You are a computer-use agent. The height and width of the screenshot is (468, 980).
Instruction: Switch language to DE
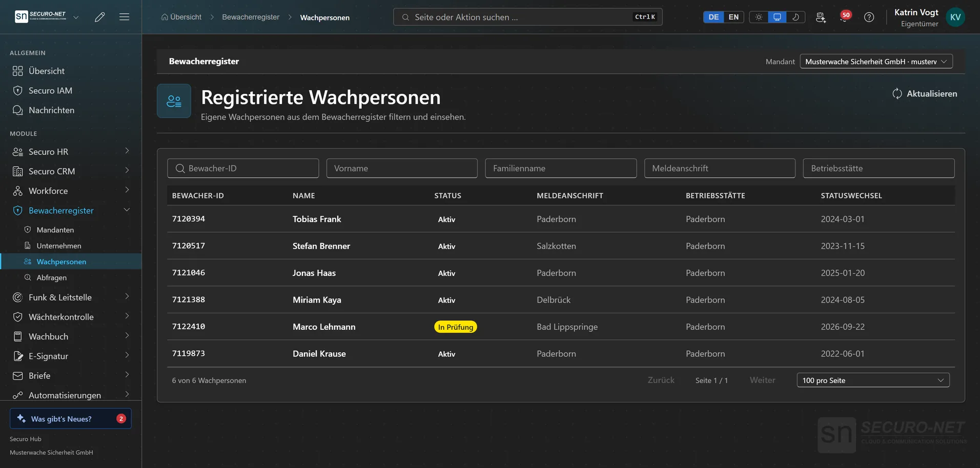[713, 17]
